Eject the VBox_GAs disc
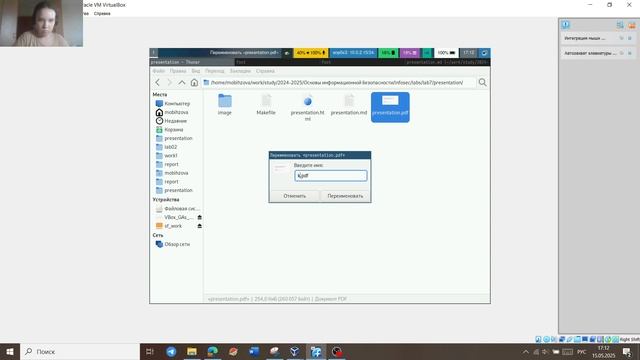The height and width of the screenshot is (360, 640). pyautogui.click(x=200, y=217)
